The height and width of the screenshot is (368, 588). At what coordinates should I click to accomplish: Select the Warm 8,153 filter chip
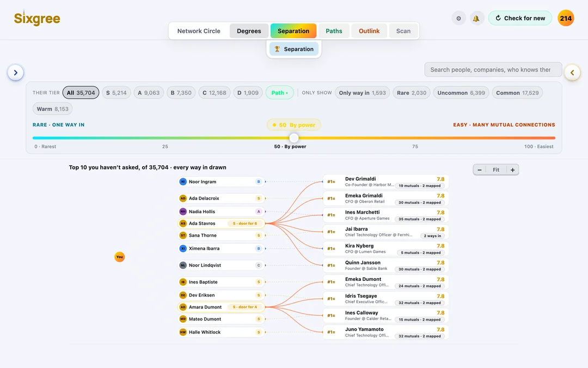click(x=52, y=109)
